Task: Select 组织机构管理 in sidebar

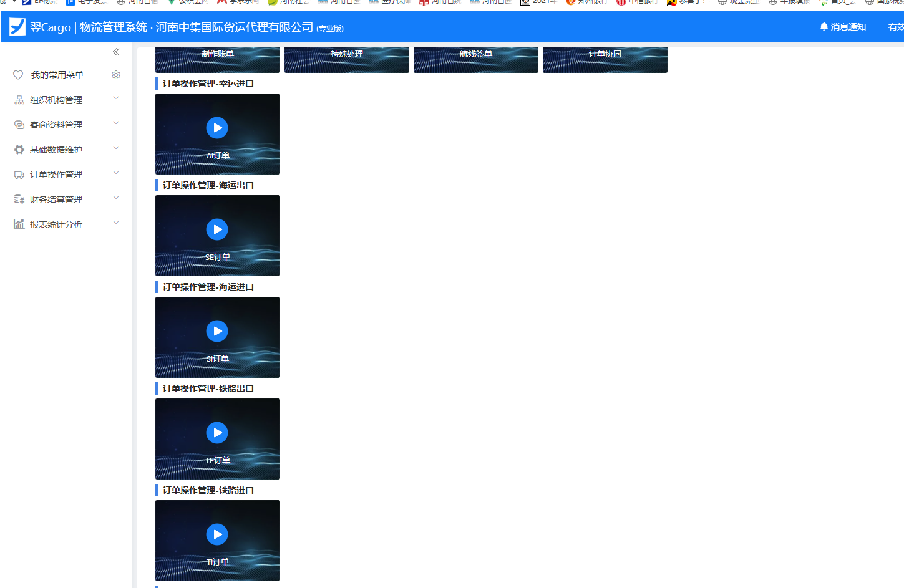Action: (x=56, y=100)
